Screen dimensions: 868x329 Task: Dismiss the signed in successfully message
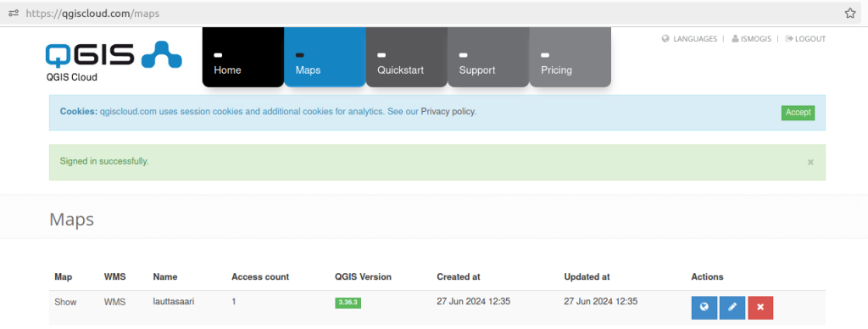click(x=810, y=162)
